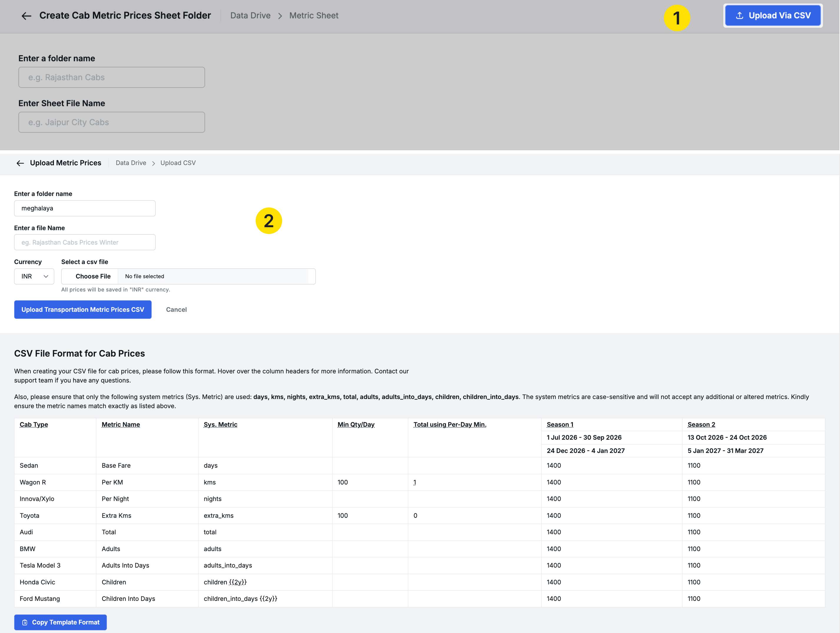Click the upload icon in Upload Via CSV
This screenshot has width=840, height=633.
click(739, 16)
